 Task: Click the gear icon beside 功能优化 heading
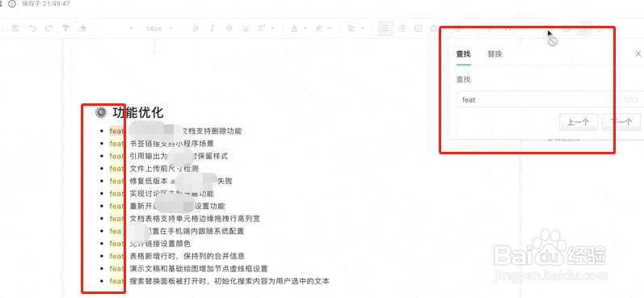click(x=101, y=112)
